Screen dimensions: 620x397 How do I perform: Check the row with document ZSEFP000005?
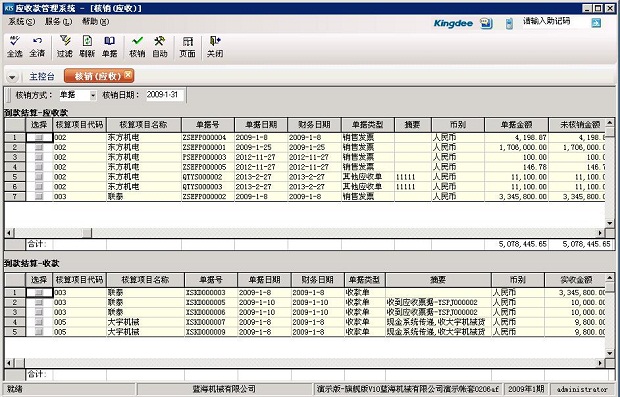click(39, 167)
